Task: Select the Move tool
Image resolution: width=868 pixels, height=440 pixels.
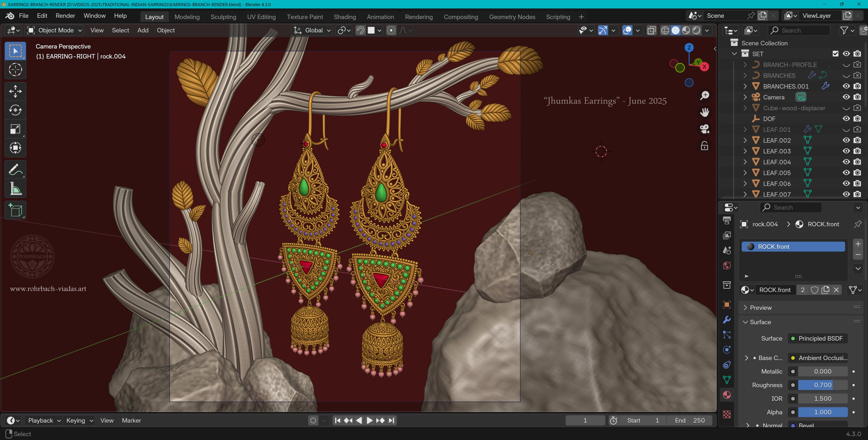Action: coord(15,91)
